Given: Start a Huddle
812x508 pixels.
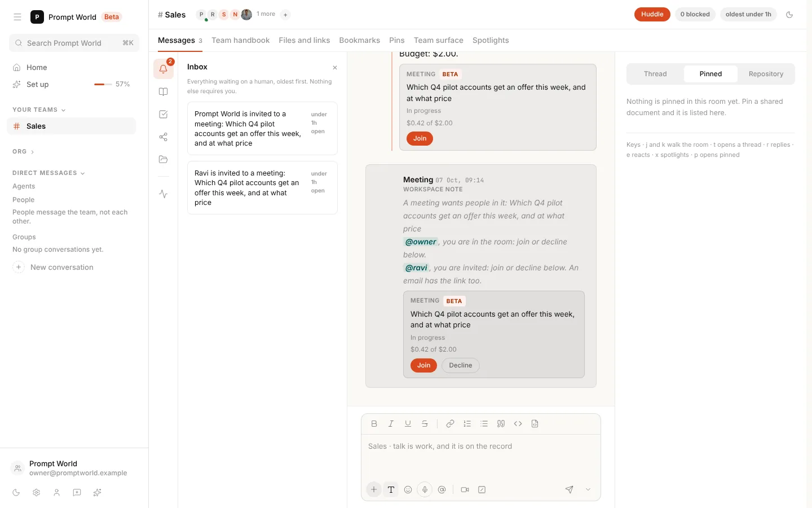Looking at the screenshot, I should tap(652, 15).
